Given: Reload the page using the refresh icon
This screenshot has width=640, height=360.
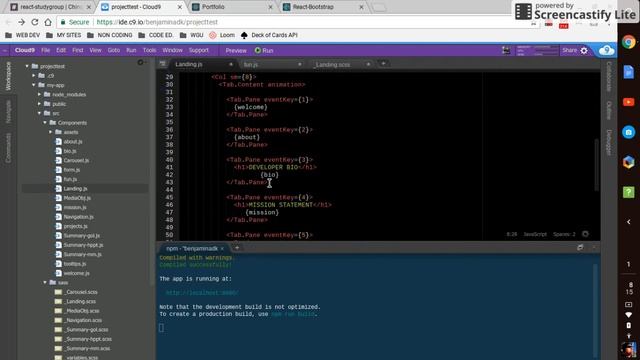Looking at the screenshot, I should tap(35, 22).
